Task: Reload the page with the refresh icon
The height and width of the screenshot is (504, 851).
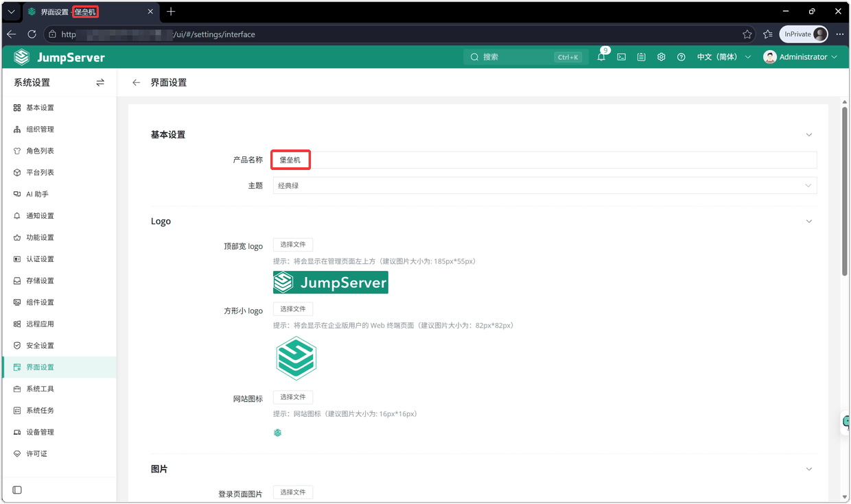Action: (x=32, y=34)
